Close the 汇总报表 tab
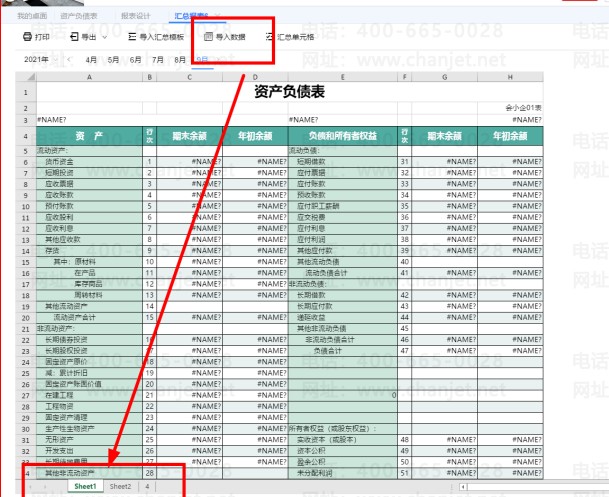609x497 pixels. pyautogui.click(x=217, y=16)
